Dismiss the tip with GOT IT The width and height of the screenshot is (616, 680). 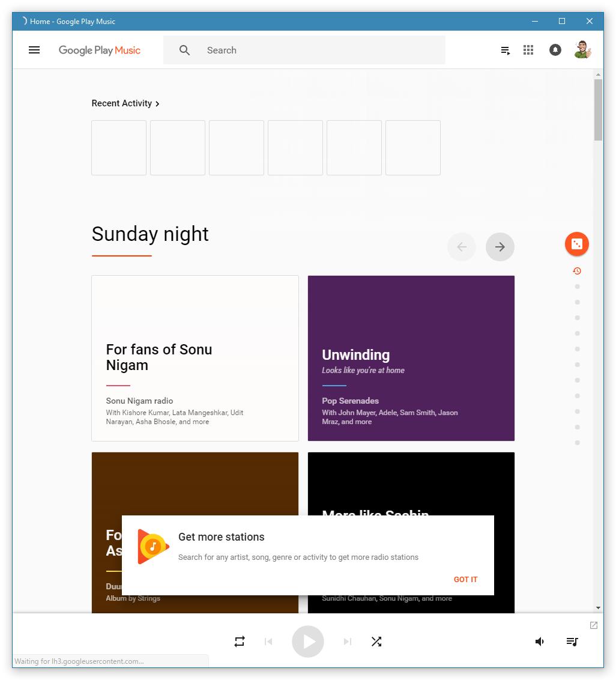(465, 580)
